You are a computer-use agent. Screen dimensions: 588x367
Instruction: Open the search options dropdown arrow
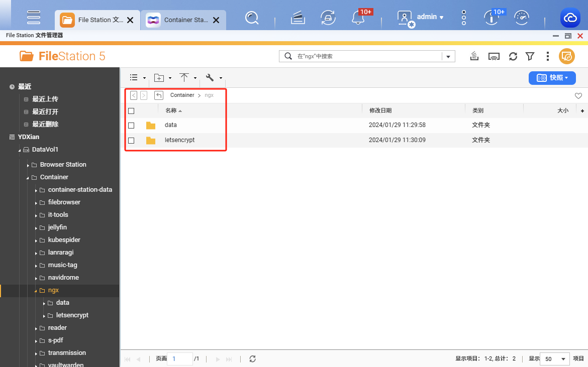[448, 57]
